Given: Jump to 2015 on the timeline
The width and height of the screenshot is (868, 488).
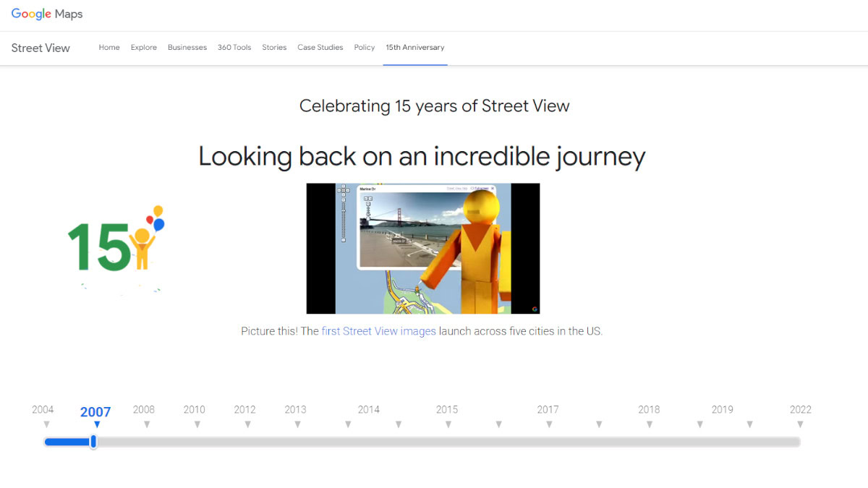Looking at the screenshot, I should [447, 409].
